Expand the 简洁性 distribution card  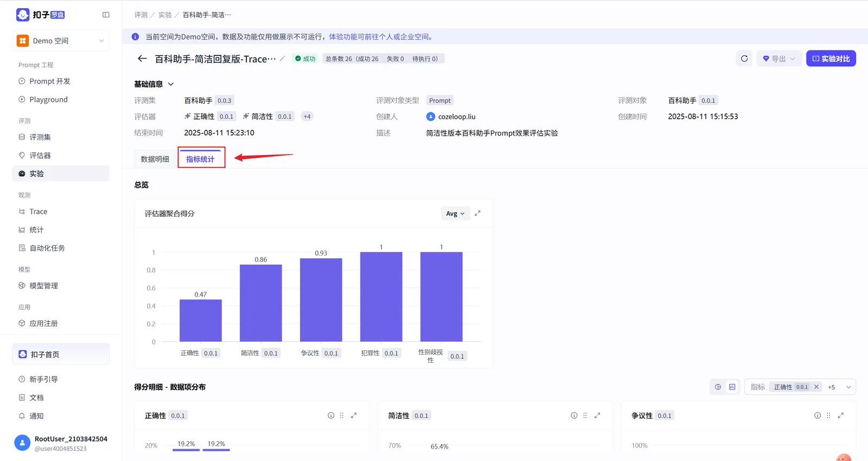tap(597, 415)
